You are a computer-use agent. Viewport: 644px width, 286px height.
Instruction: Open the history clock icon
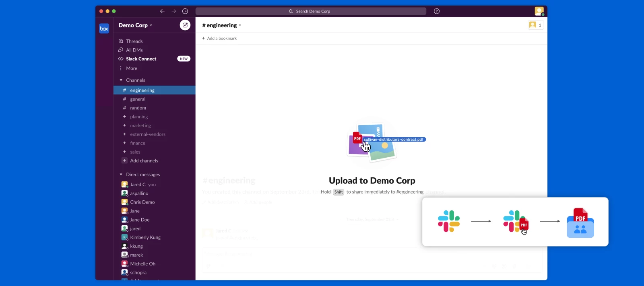pyautogui.click(x=185, y=11)
